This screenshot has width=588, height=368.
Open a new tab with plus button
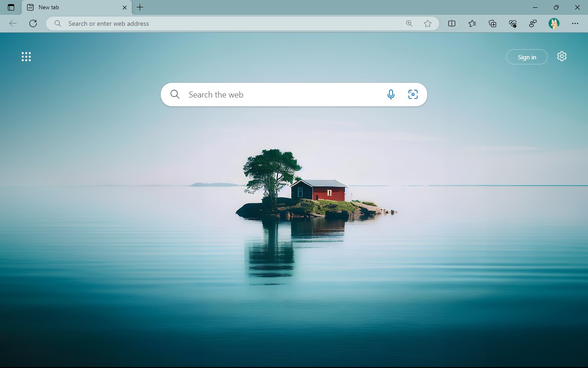[x=140, y=7]
